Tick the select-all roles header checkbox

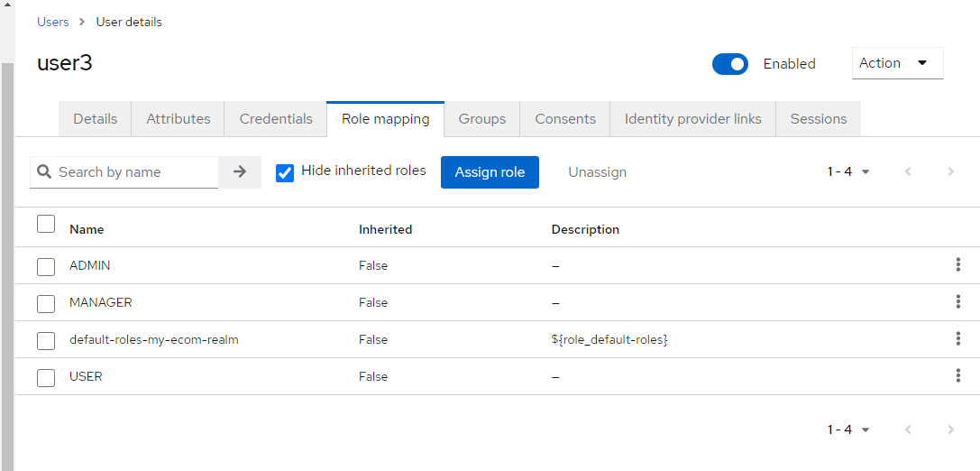point(46,224)
